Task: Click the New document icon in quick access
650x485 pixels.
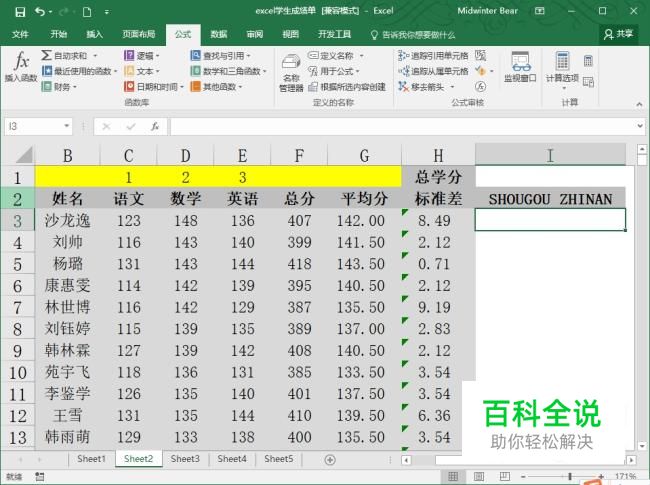Action: [87, 12]
